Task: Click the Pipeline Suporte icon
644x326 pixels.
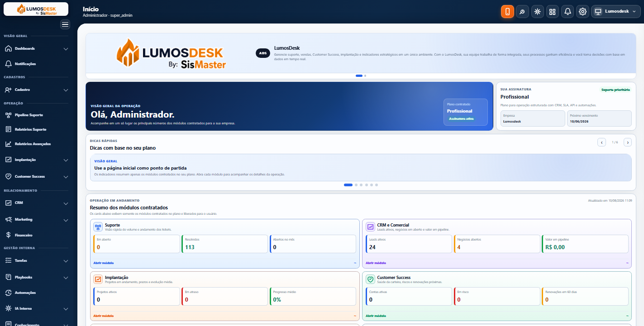Action: 8,115
